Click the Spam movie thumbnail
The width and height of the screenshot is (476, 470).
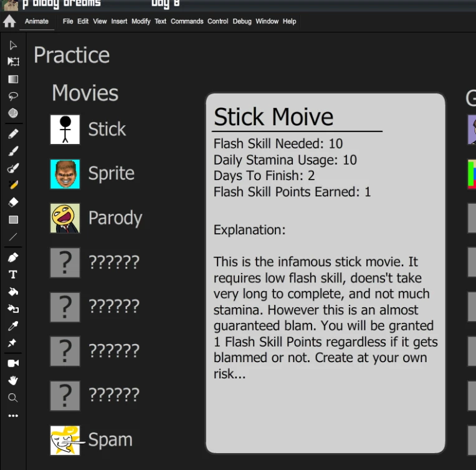(x=65, y=440)
